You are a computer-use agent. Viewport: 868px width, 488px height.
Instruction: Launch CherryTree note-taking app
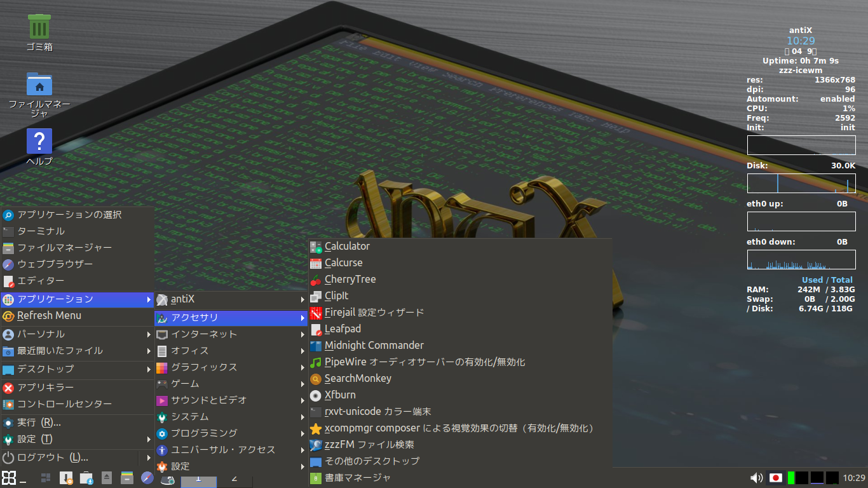(x=460, y=280)
